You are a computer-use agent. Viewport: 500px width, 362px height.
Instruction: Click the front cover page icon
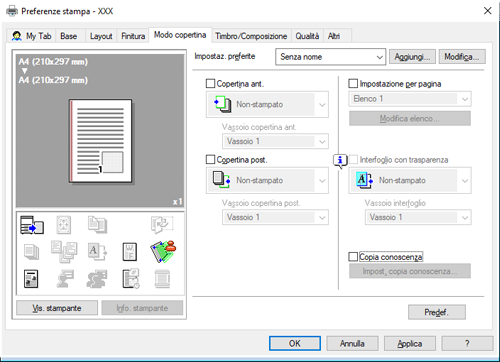[223, 104]
